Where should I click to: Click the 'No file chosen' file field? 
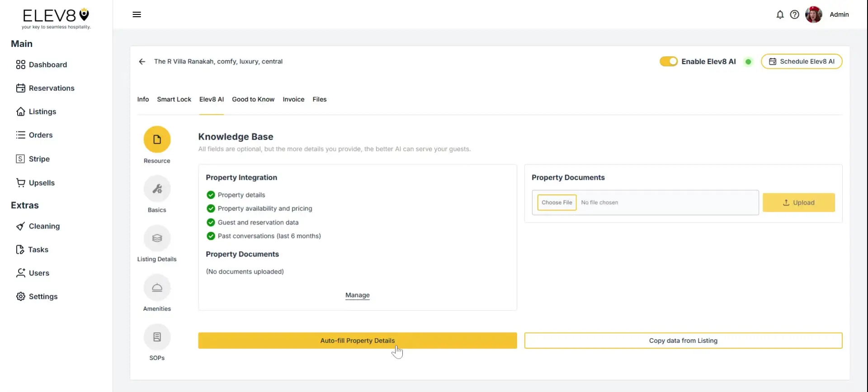(x=646, y=202)
